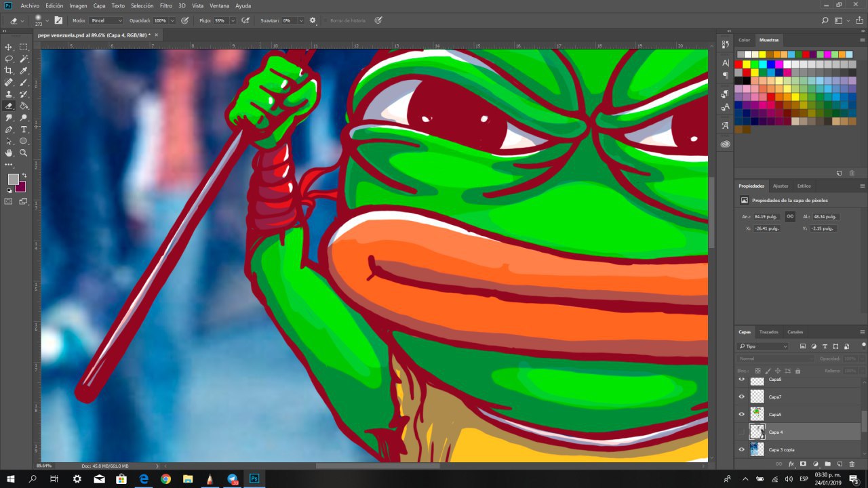Open the Suavizar value dropdown
This screenshot has height=488, width=868.
300,20
